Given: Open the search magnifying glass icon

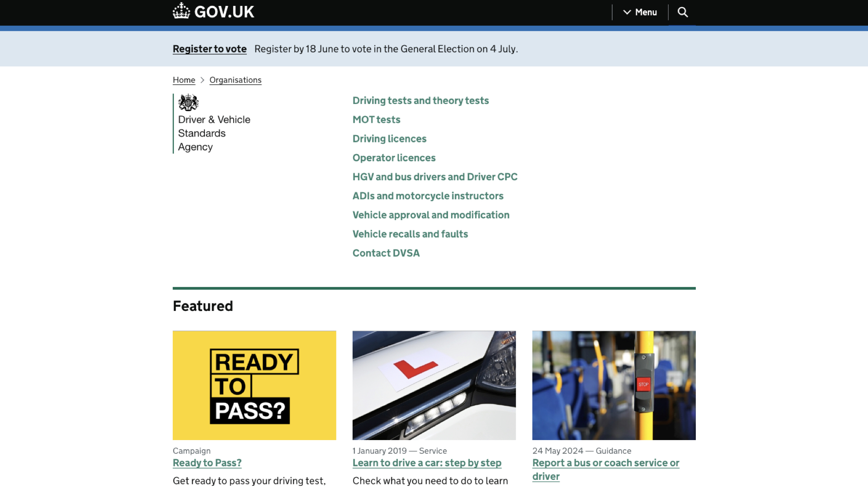Looking at the screenshot, I should click(x=683, y=12).
